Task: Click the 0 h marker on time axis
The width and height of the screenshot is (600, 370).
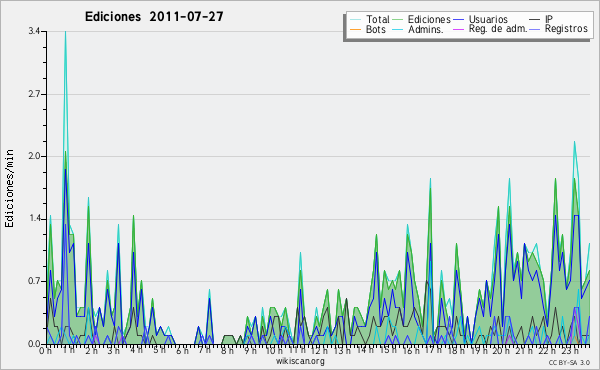Action: (45, 351)
